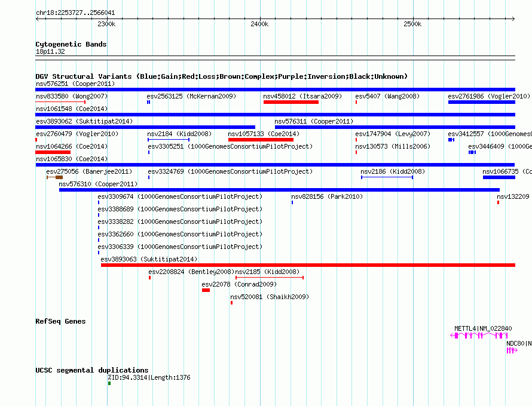532x406 pixels.
Task: Open nsv130573 (Mills2006) label
Action: click(393, 146)
